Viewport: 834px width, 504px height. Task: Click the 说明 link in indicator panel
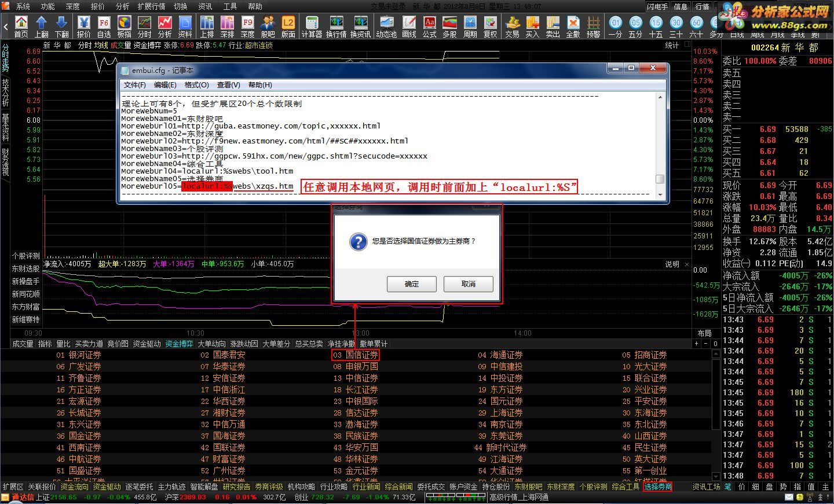tap(672, 264)
